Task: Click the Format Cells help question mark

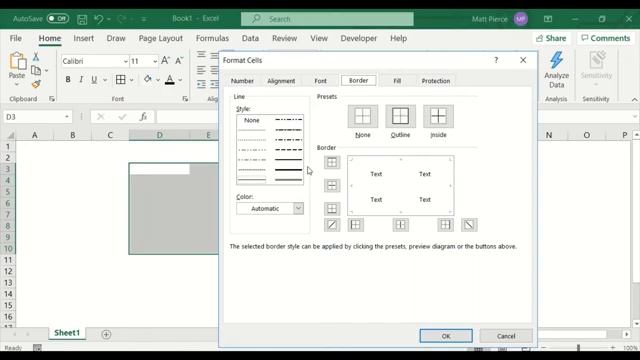Action: pyautogui.click(x=496, y=60)
